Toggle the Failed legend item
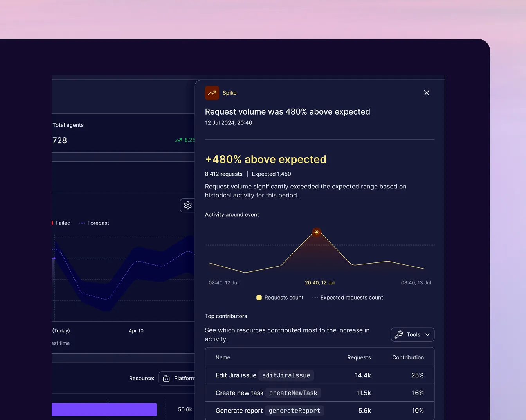This screenshot has height=420, width=526. tap(61, 223)
